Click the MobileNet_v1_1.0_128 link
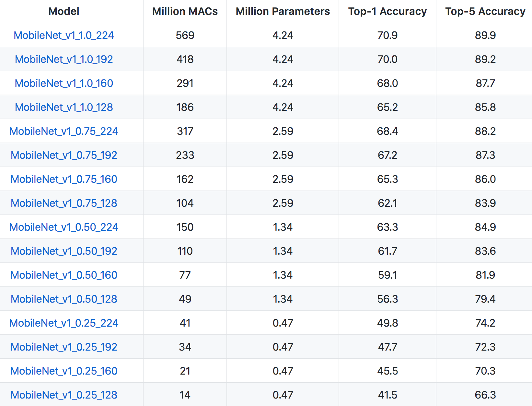Viewport: 532px width, 406px height. point(64,107)
